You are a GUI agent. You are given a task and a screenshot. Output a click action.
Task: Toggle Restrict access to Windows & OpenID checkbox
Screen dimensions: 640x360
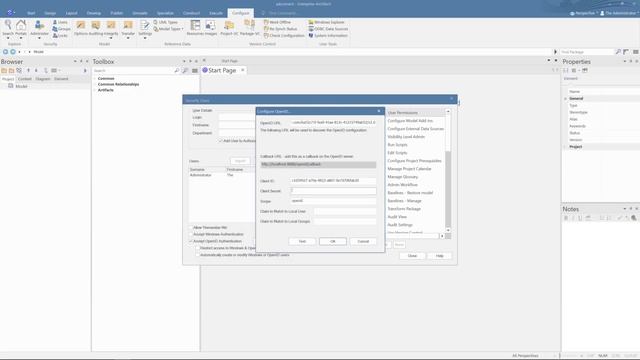click(x=198, y=248)
